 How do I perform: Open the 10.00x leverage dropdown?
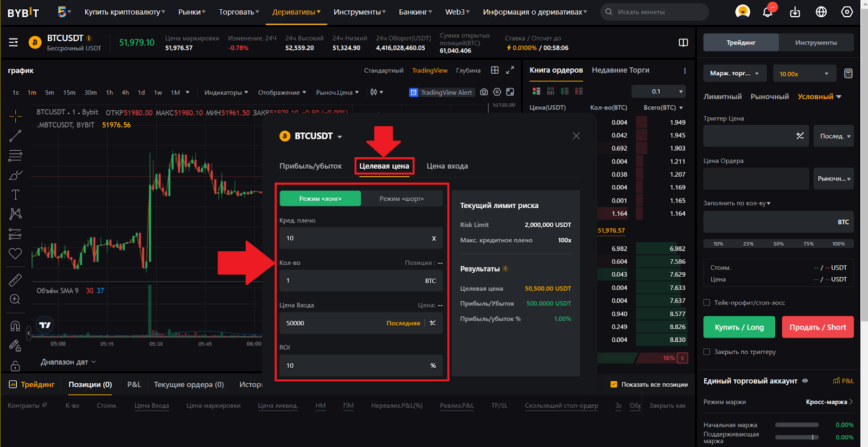803,74
